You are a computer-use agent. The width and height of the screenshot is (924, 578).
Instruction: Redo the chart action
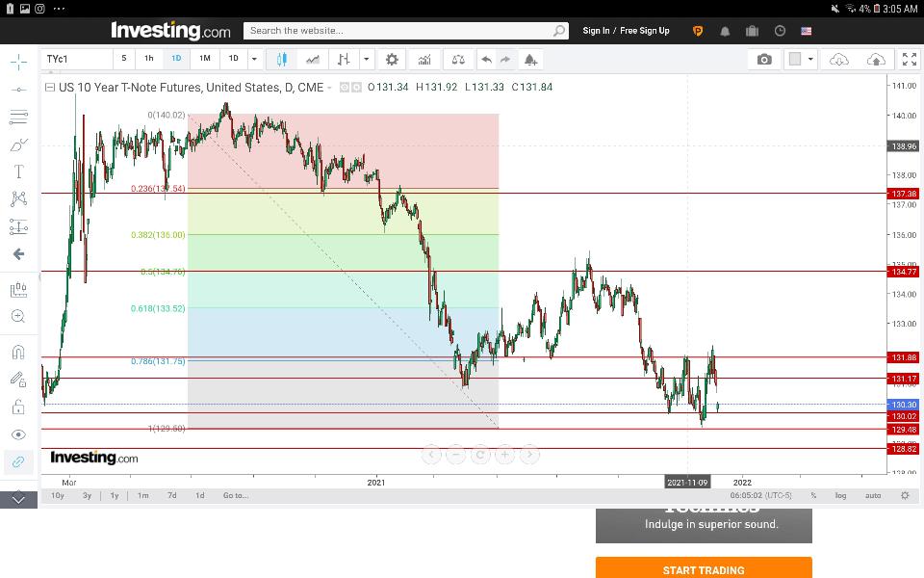505,59
